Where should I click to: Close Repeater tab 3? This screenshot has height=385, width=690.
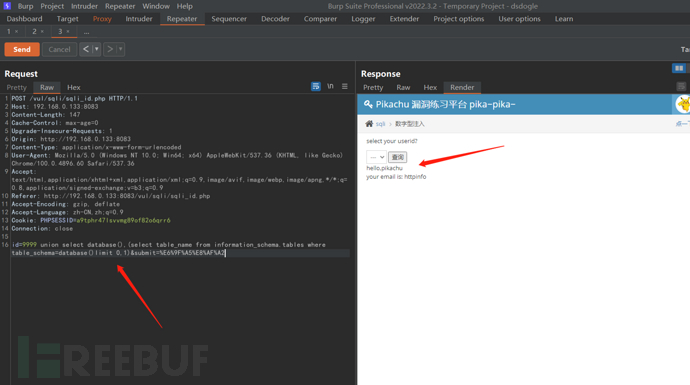pyautogui.click(x=68, y=31)
